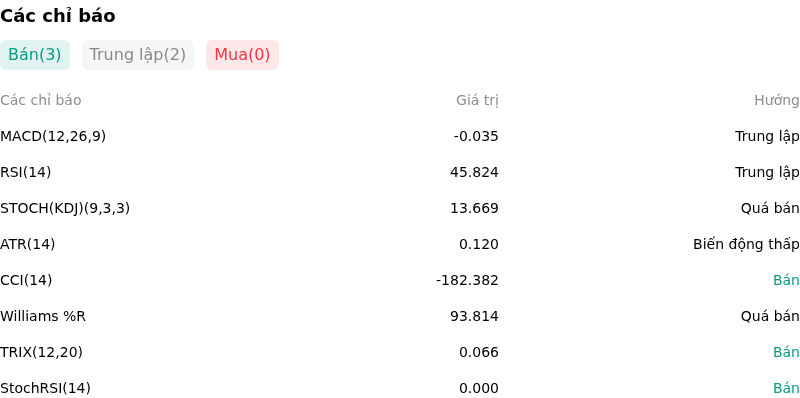Viewport: 800px width, 398px height.
Task: Click the StochRSI(14) indicator name
Action: coord(45,388)
